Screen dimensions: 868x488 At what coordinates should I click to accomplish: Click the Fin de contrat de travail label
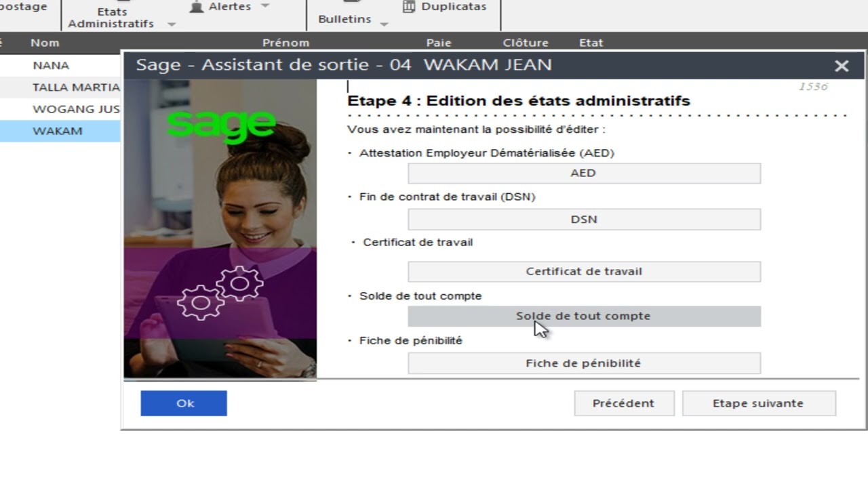coord(448,197)
